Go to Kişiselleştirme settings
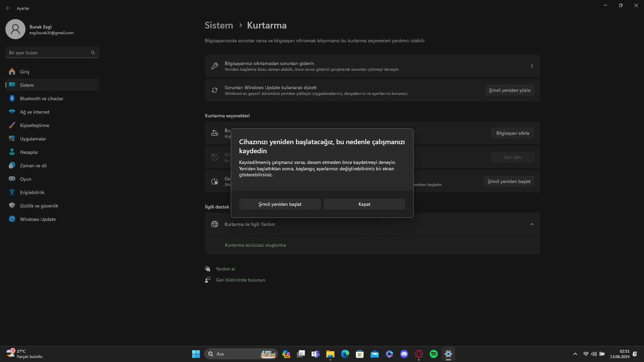This screenshot has width=644, height=362. click(35, 125)
